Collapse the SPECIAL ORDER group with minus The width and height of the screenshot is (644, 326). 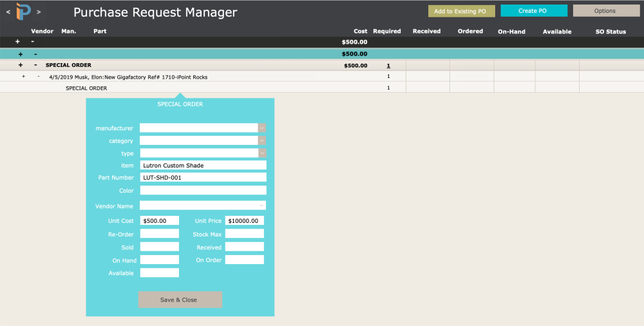35,65
